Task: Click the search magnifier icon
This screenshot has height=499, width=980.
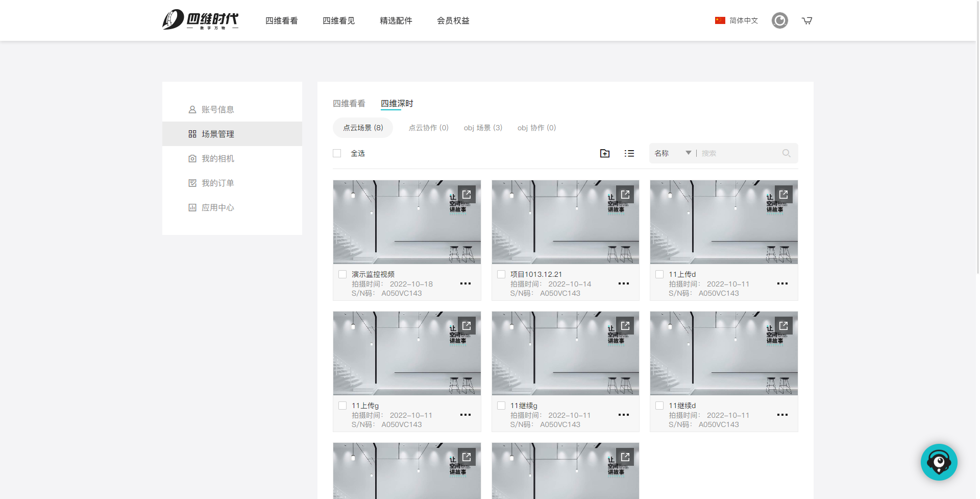Action: click(786, 153)
